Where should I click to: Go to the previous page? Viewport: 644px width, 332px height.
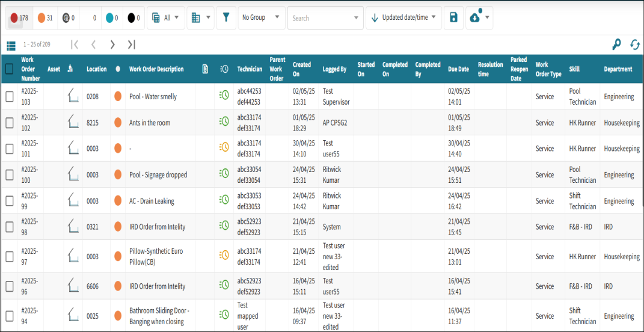[93, 45]
